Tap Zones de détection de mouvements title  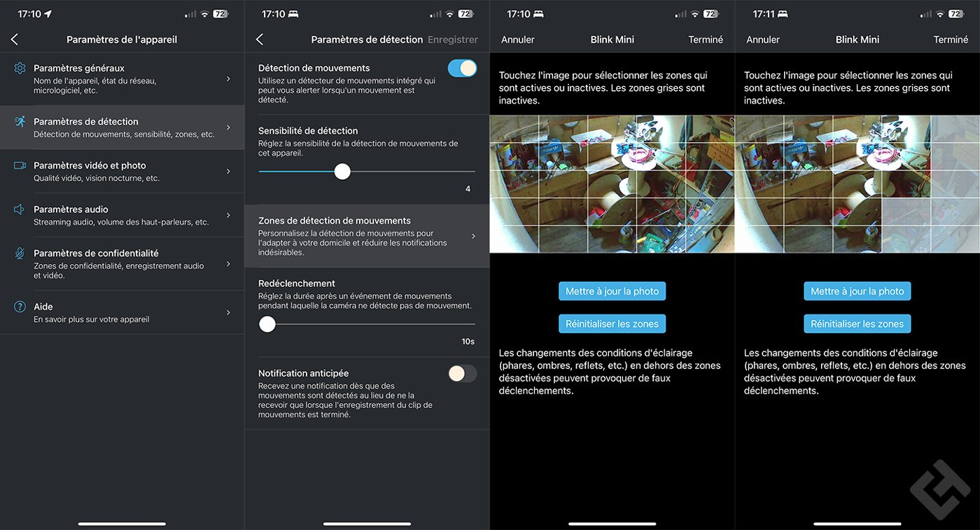335,221
